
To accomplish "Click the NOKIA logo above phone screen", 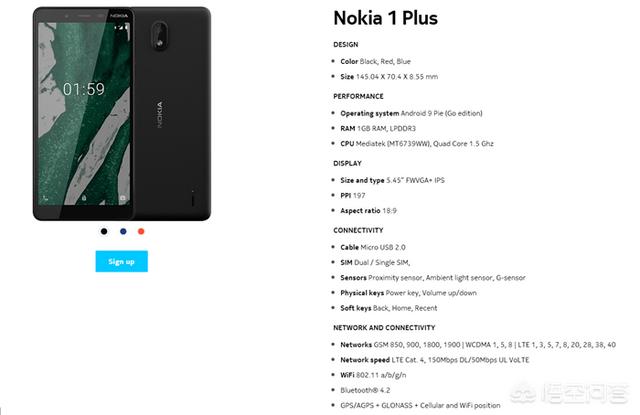I will 119,16.
